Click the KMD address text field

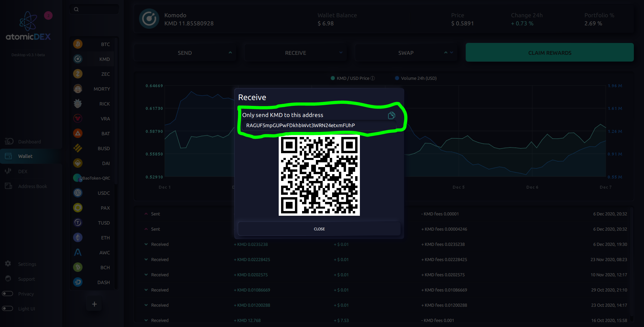[x=319, y=125]
